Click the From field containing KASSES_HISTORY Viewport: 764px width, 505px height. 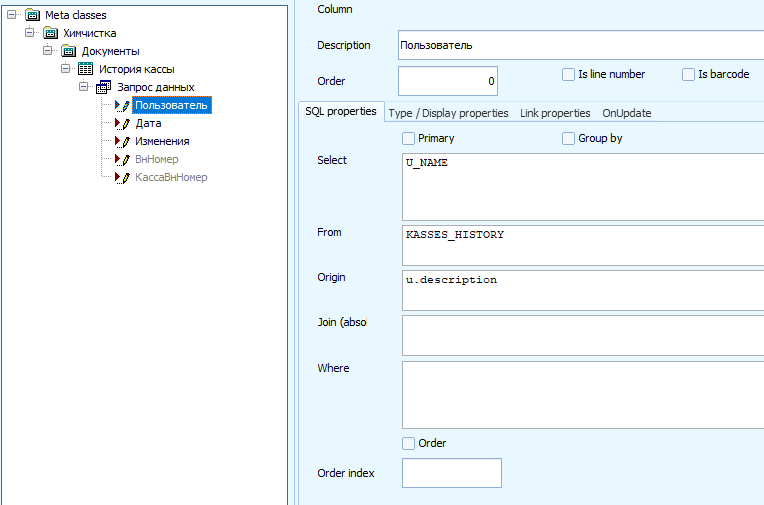pyautogui.click(x=583, y=245)
